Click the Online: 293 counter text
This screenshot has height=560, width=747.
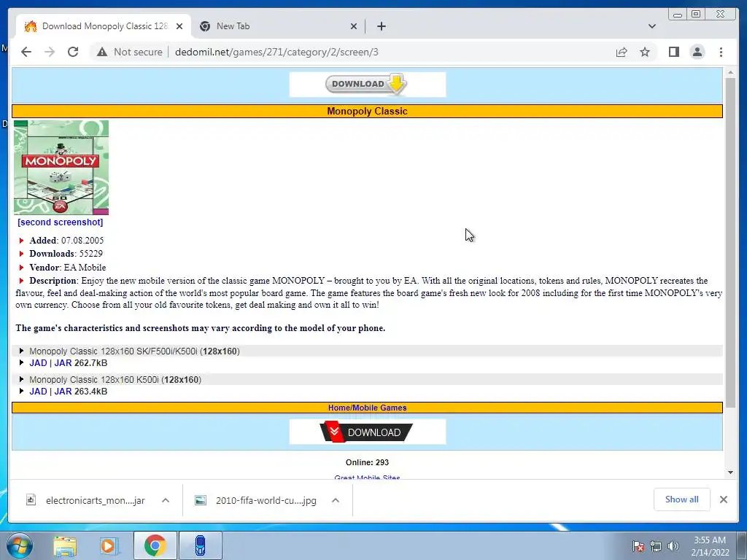[368, 462]
